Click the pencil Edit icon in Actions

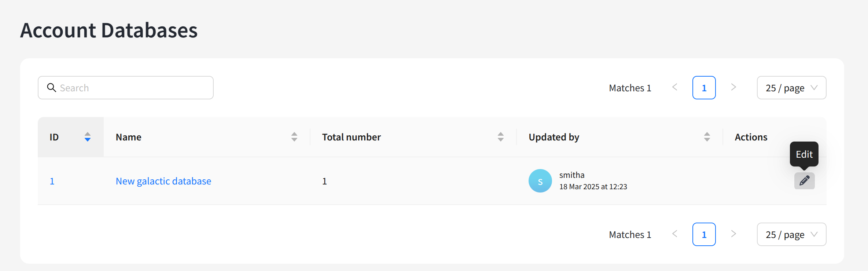coord(804,181)
